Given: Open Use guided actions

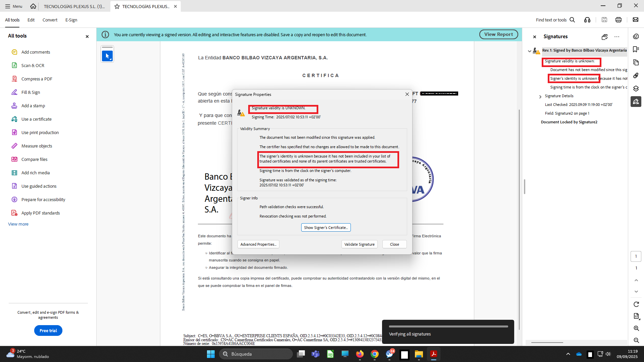Looking at the screenshot, I should pos(39,186).
